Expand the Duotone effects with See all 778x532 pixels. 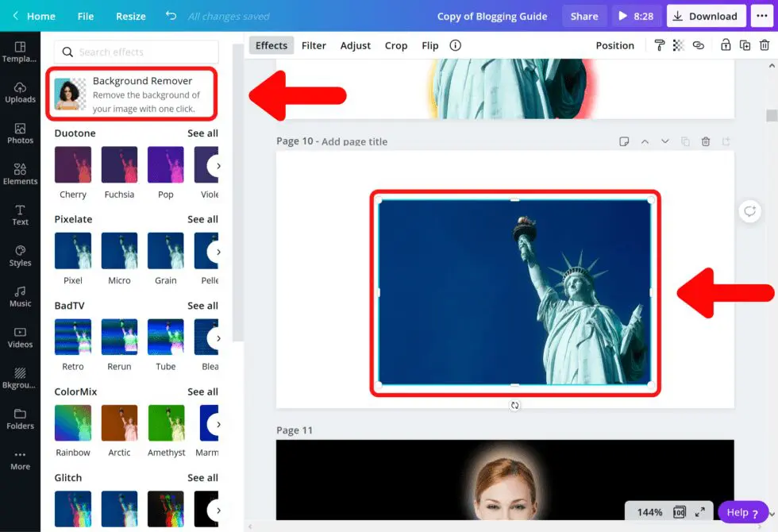[203, 133]
